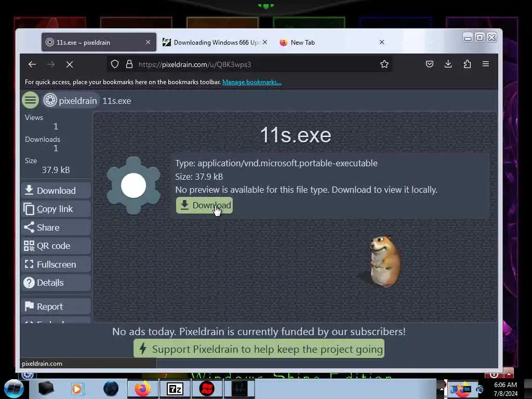This screenshot has height=399, width=532.
Task: Bookmark this page with the star icon
Action: coord(384,64)
